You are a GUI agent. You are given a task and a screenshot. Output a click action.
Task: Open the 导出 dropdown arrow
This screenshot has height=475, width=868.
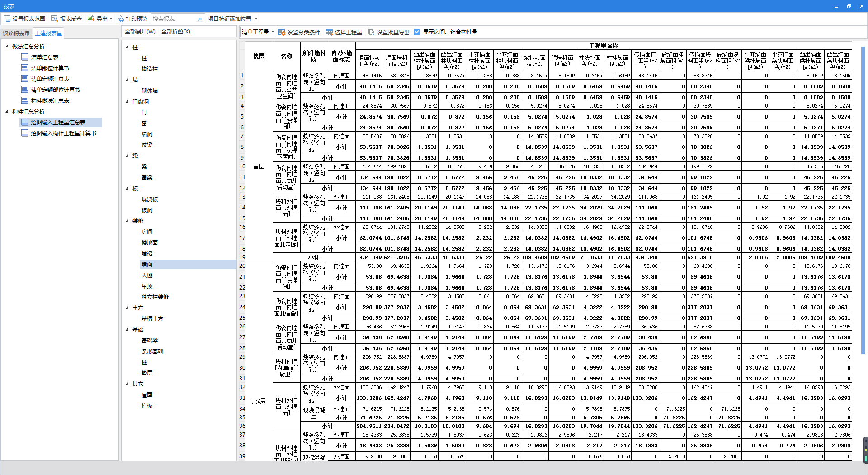click(111, 19)
